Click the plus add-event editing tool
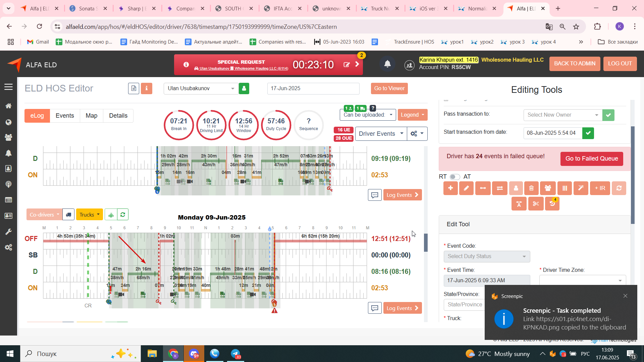This screenshot has height=362, width=644. click(450, 188)
